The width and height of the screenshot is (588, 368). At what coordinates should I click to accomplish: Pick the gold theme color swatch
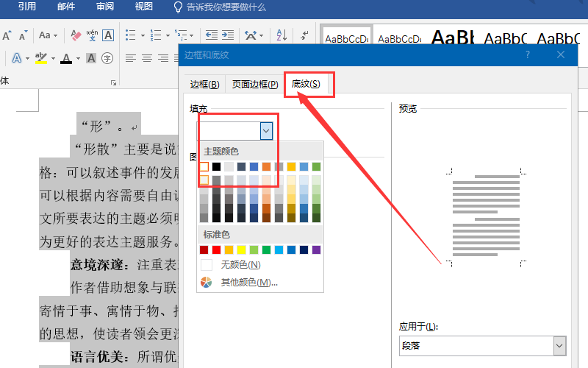pyautogui.click(x=291, y=167)
